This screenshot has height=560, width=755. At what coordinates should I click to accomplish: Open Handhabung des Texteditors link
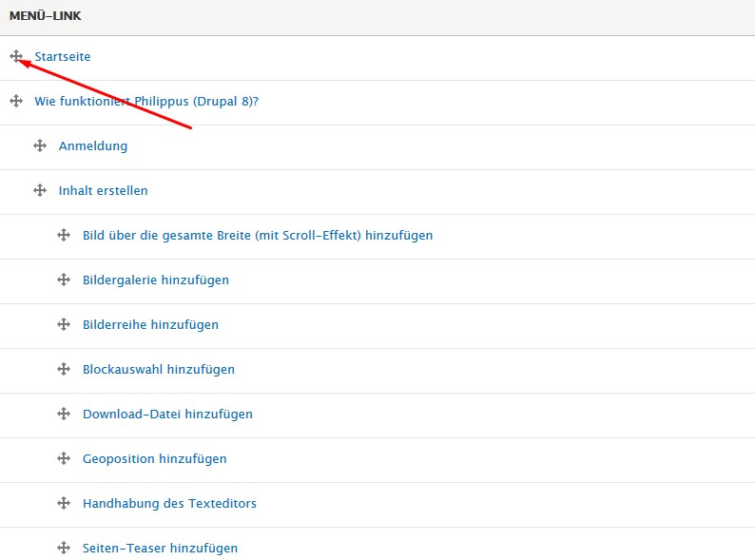(169, 503)
